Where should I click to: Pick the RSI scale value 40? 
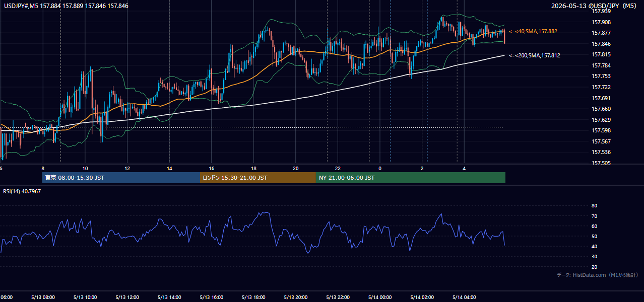coord(594,247)
